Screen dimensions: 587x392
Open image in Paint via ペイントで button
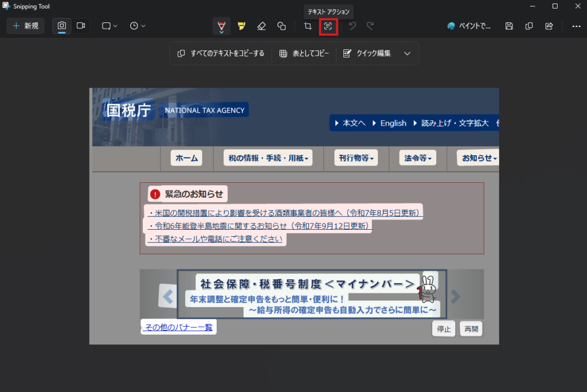point(469,26)
